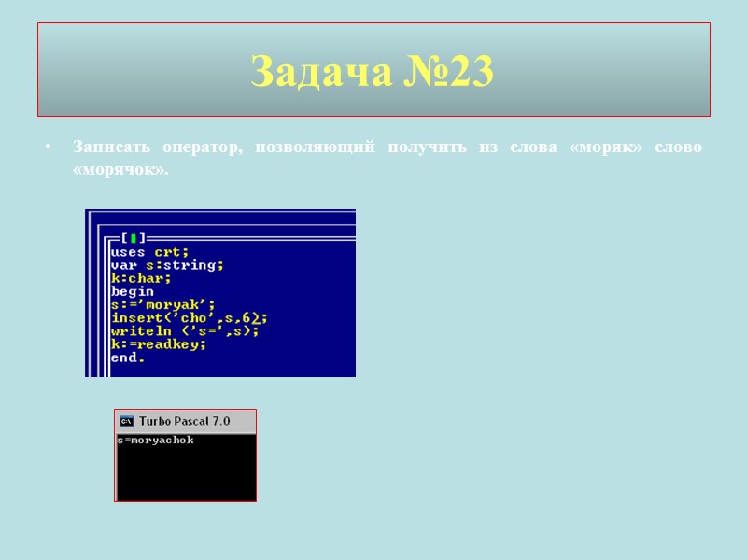Click the 'begin' keyword line
This screenshot has height=560, width=747.
point(133,291)
